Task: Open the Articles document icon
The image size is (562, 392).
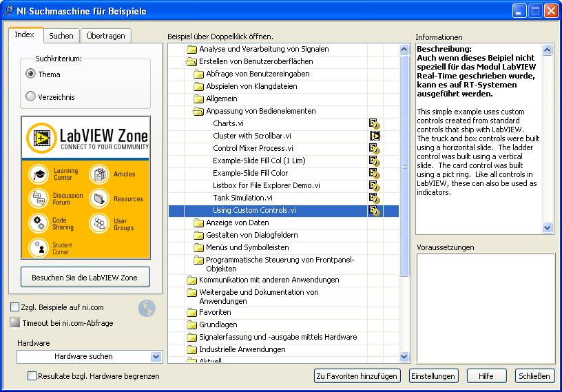Action: click(x=99, y=174)
